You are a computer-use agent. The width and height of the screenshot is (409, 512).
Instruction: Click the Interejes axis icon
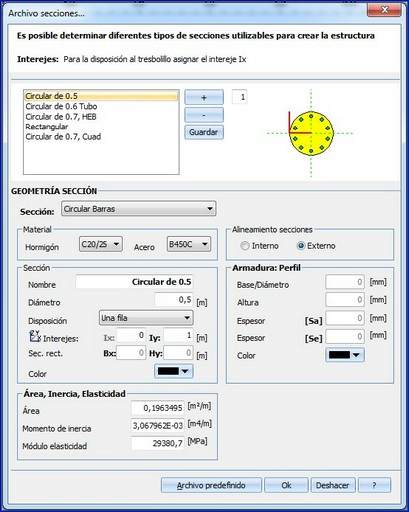point(35,336)
